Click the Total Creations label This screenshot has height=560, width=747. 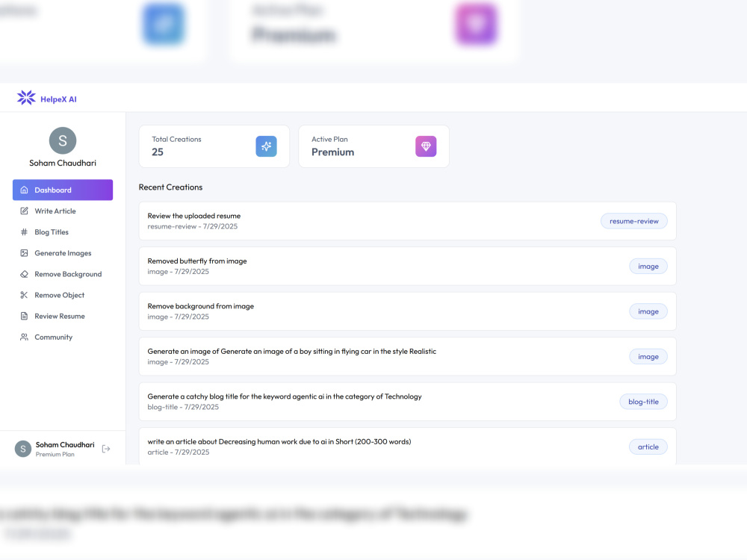tap(177, 139)
